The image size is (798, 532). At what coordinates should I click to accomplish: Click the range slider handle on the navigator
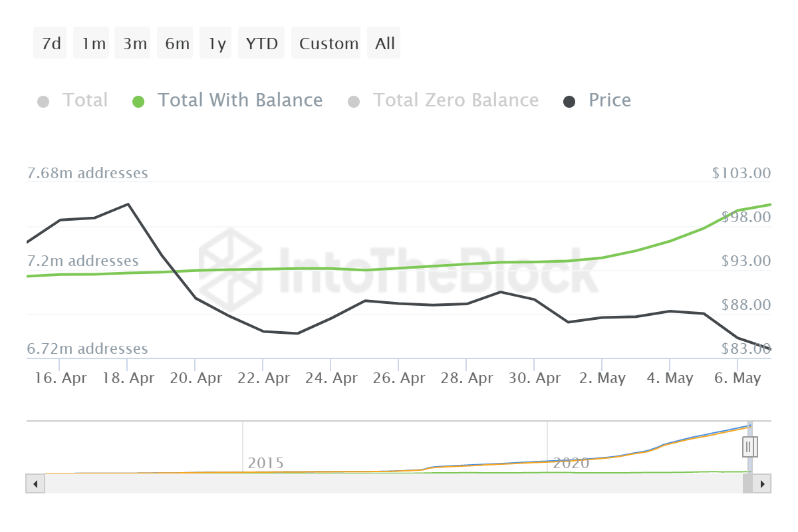pos(749,447)
